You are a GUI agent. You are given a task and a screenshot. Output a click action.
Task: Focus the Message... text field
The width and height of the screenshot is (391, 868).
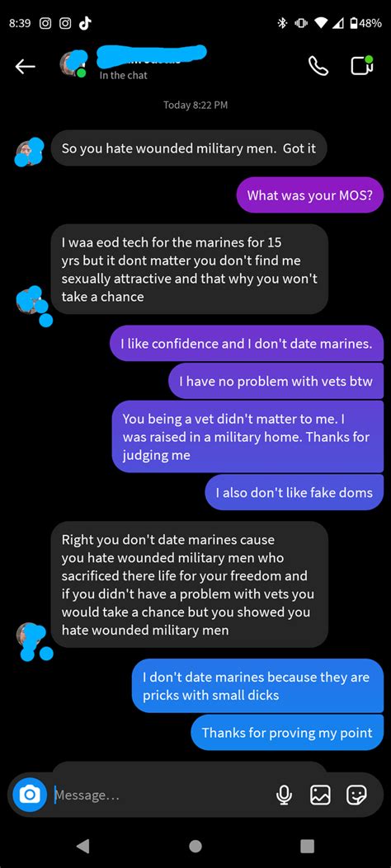click(161, 795)
